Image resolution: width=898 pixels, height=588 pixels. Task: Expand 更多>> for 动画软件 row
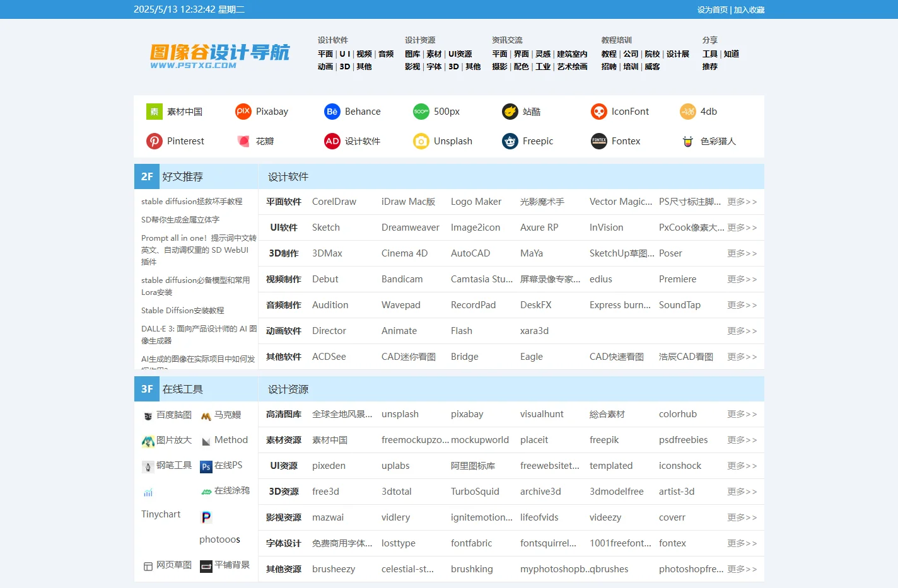742,331
